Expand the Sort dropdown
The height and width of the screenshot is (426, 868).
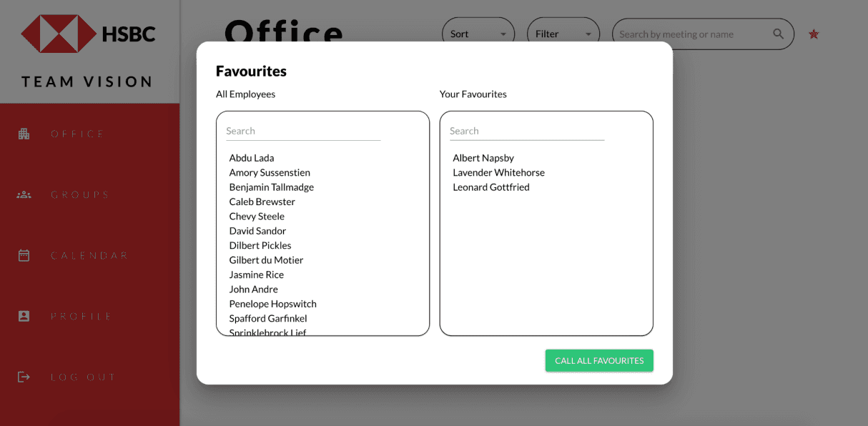tap(478, 34)
